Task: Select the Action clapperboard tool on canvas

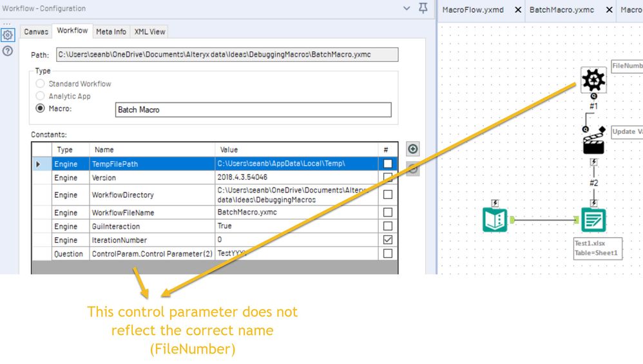Action: (594, 142)
